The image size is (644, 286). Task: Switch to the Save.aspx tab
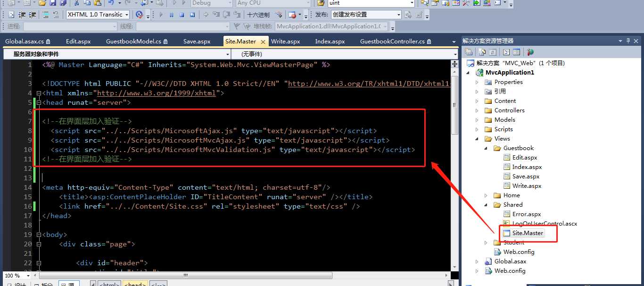pos(197,42)
